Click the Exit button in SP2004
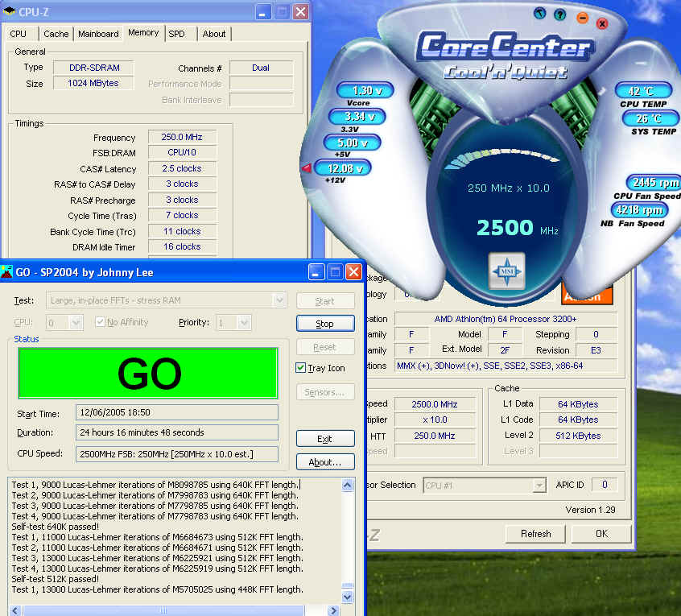The height and width of the screenshot is (616, 681). tap(325, 439)
